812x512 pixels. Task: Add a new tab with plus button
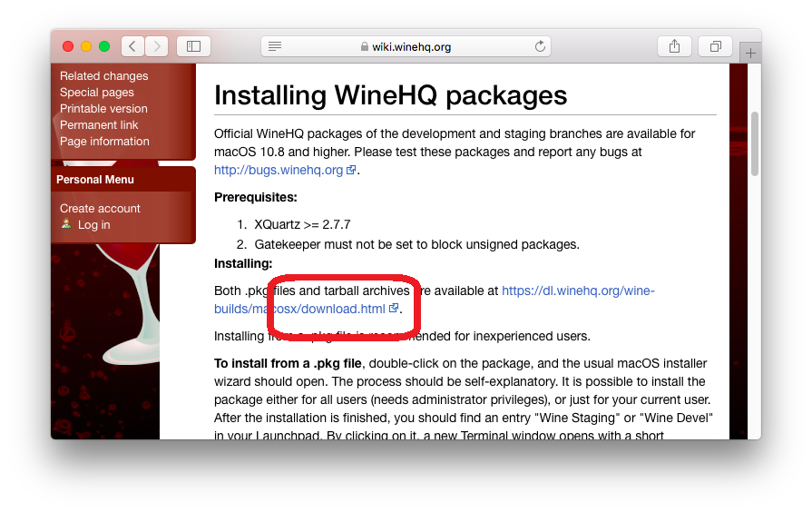coord(750,53)
